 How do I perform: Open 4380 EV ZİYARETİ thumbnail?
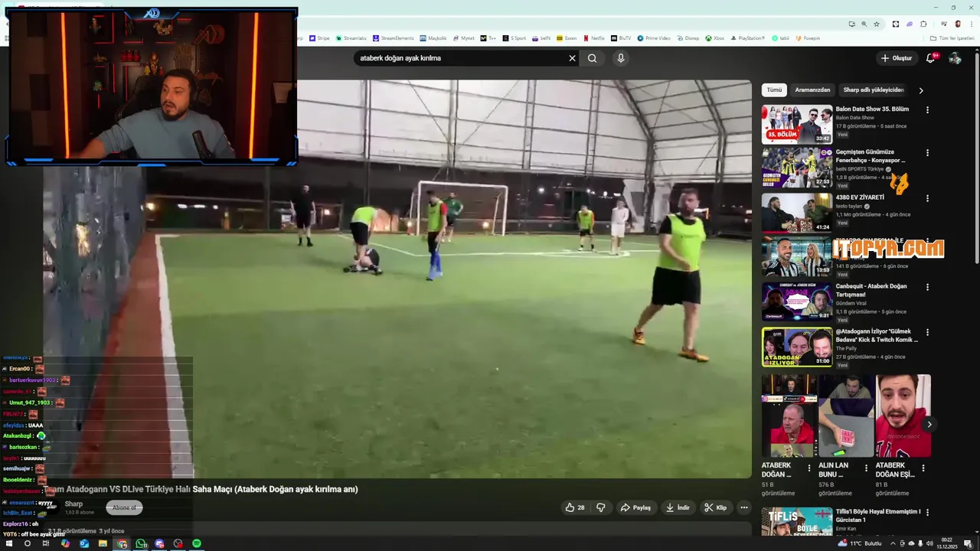click(x=797, y=212)
